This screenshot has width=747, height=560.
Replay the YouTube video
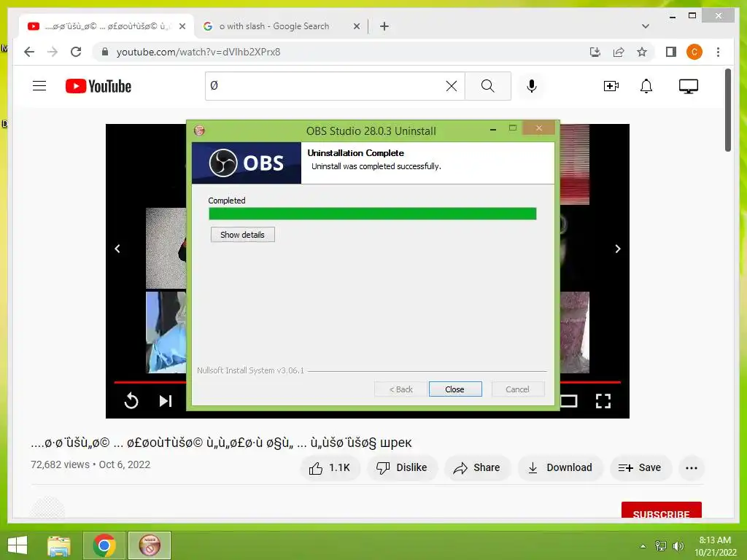coord(131,401)
